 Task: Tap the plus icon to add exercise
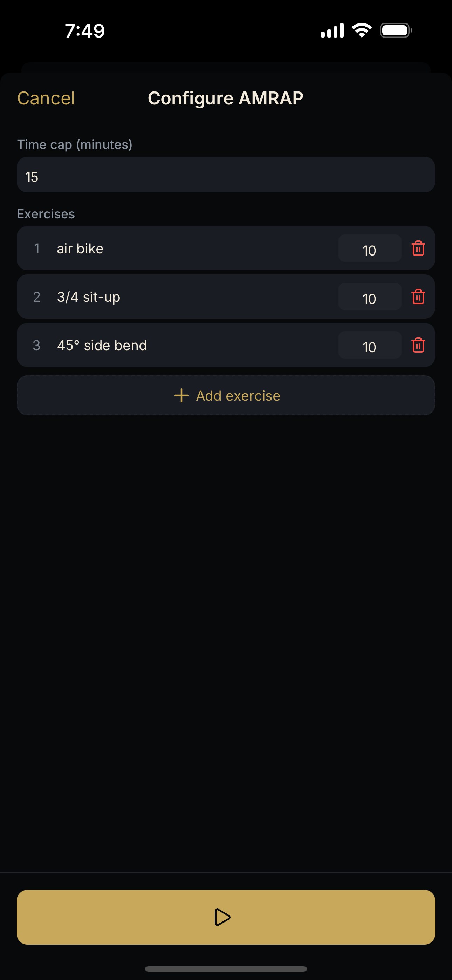click(x=182, y=396)
